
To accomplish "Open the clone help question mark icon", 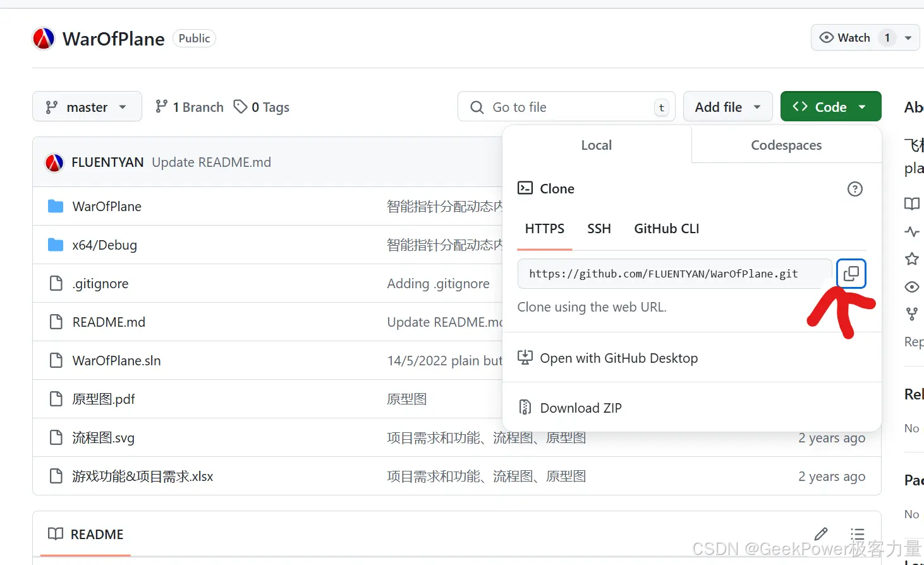I will (x=855, y=188).
